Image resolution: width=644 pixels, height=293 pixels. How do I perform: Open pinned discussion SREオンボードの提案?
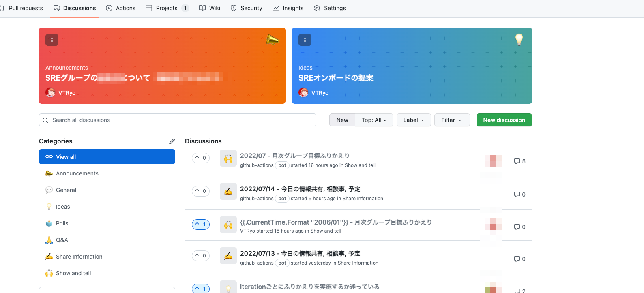coord(336,78)
